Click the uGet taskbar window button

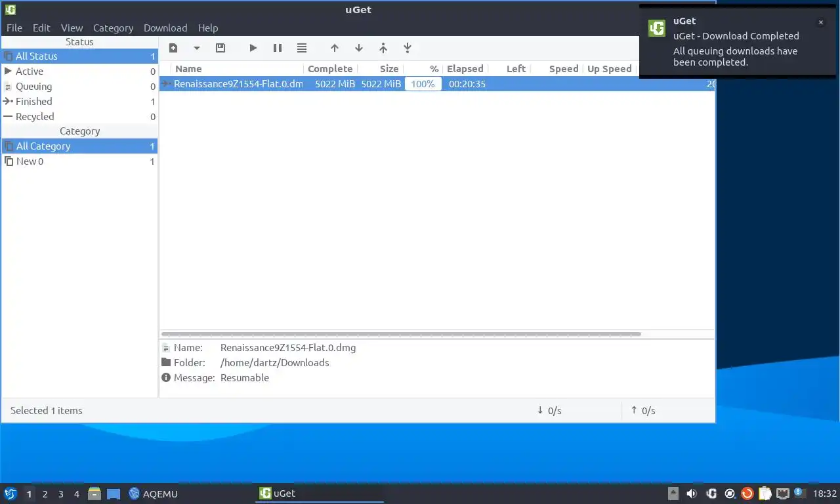point(320,493)
